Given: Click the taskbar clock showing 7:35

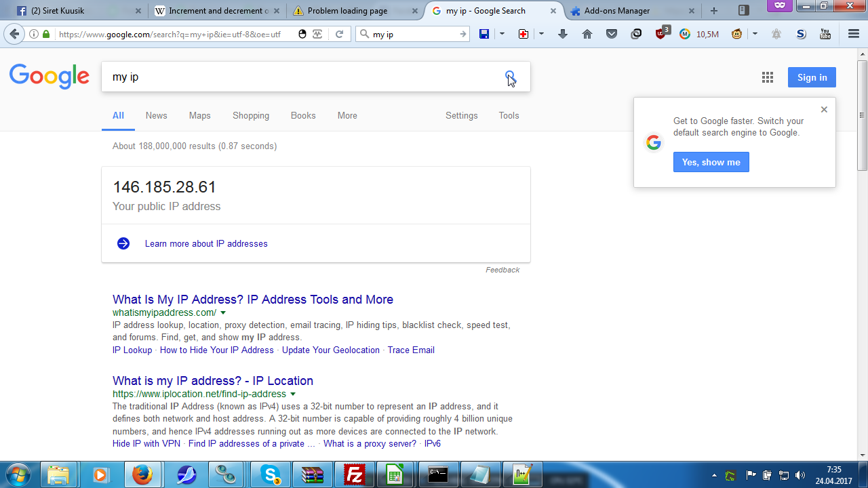Looking at the screenshot, I should coord(834,475).
